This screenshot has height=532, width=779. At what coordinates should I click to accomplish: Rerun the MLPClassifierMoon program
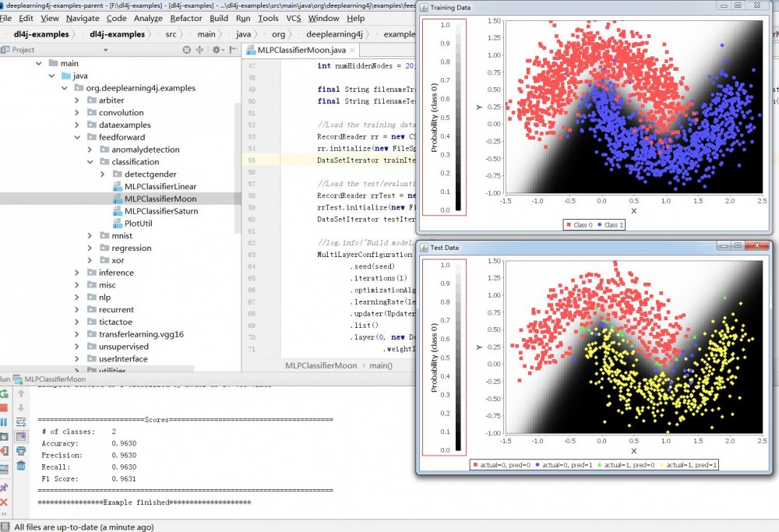coord(5,394)
